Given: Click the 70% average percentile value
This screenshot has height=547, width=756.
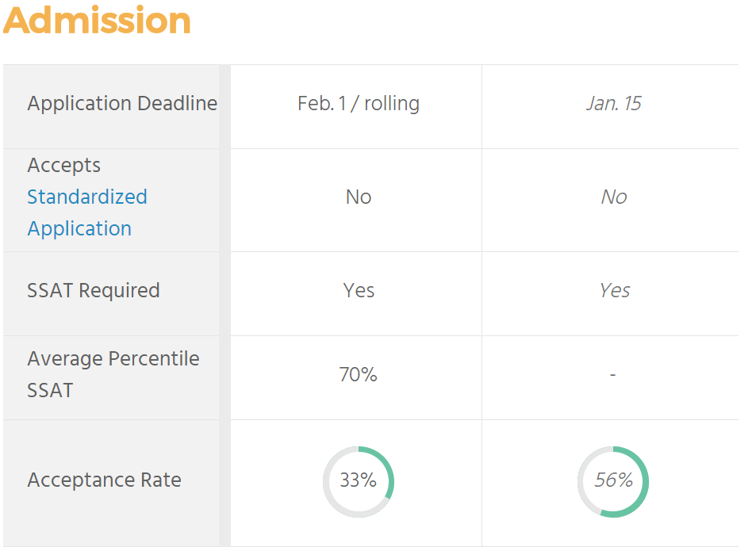Looking at the screenshot, I should coord(359,375).
